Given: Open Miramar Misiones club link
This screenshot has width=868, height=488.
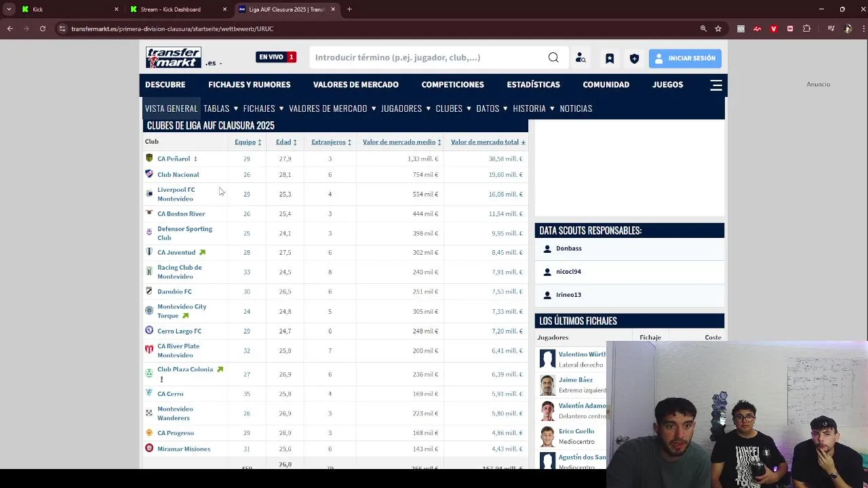Looking at the screenshot, I should [184, 449].
